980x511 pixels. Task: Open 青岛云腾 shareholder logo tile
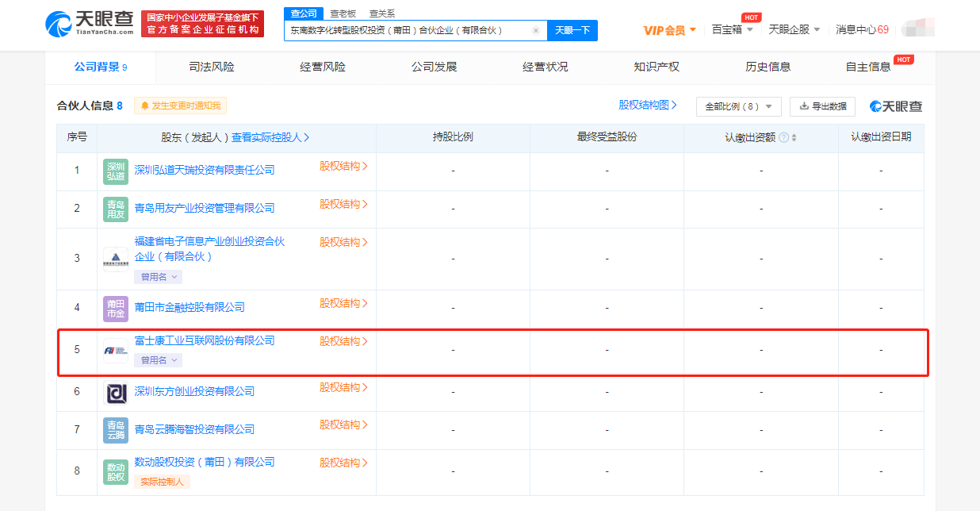pyautogui.click(x=116, y=431)
